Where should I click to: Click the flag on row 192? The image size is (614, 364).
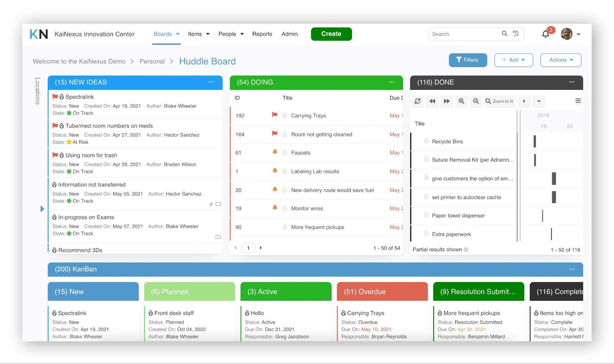275,115
